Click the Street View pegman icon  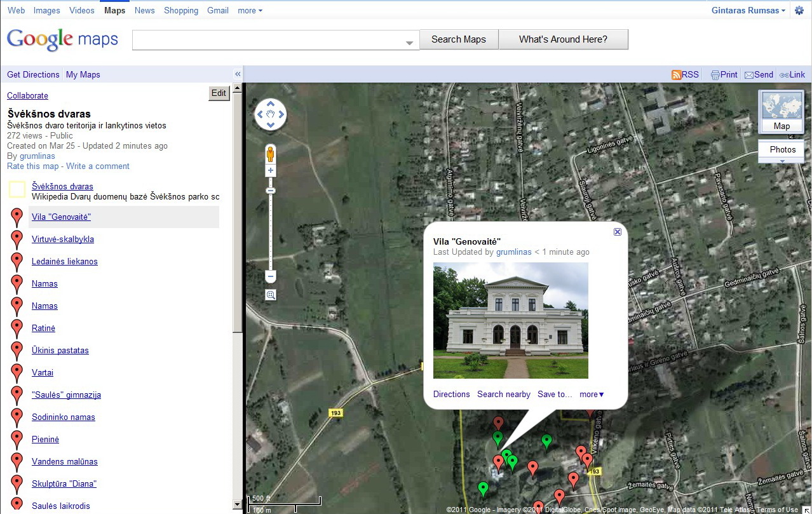[x=271, y=154]
